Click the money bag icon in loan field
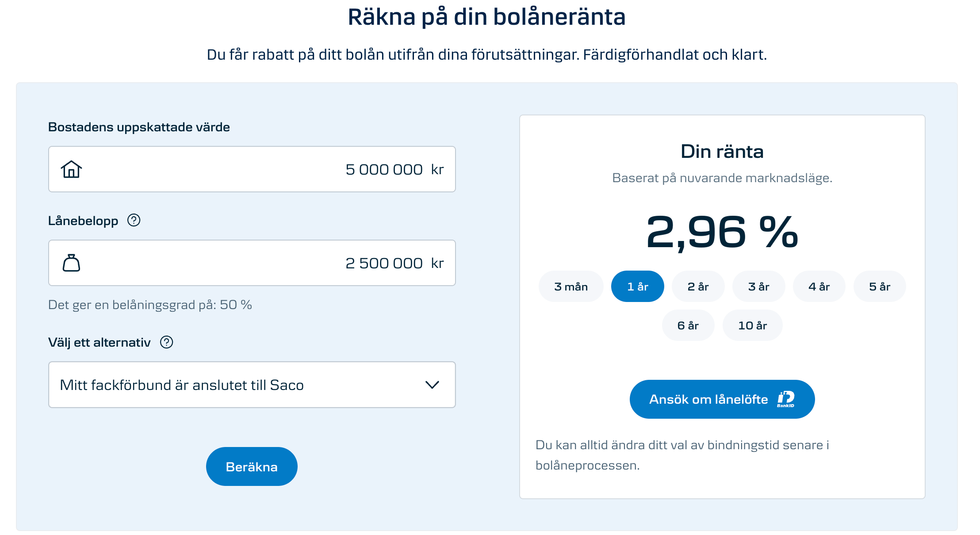 click(x=71, y=263)
